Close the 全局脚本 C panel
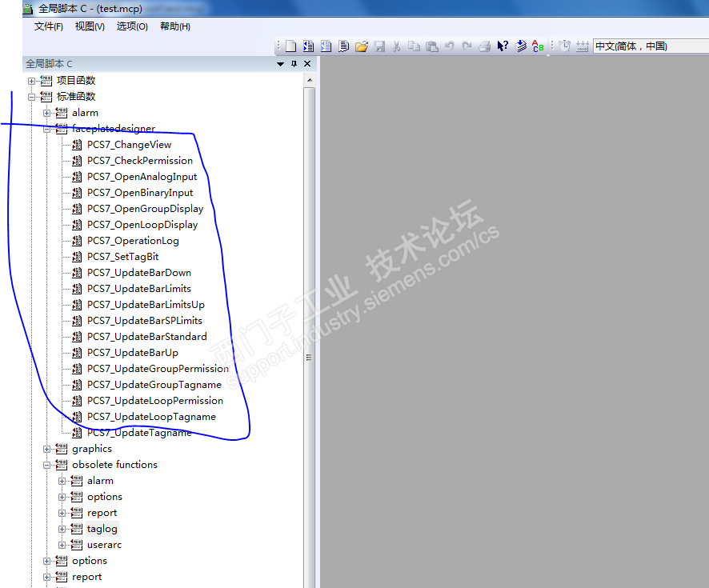 point(307,64)
